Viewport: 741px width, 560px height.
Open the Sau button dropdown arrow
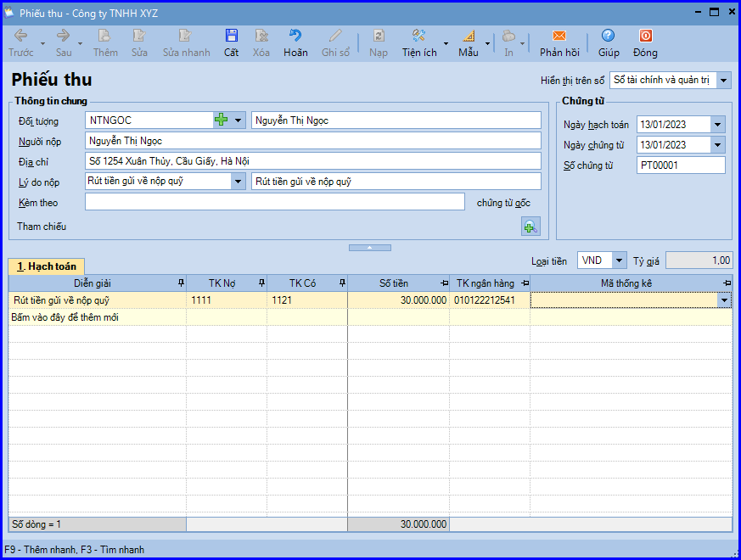pos(80,43)
